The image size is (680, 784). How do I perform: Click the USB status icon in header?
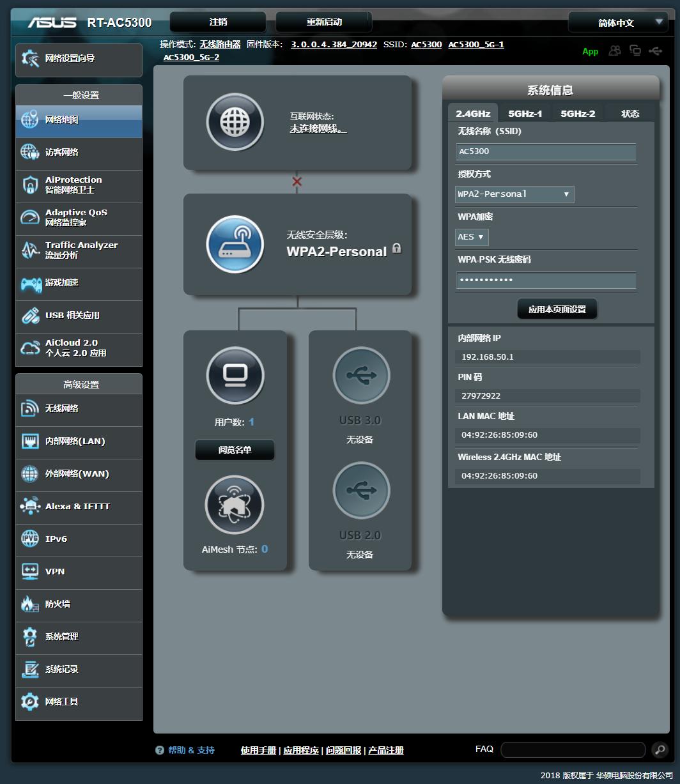(x=656, y=51)
